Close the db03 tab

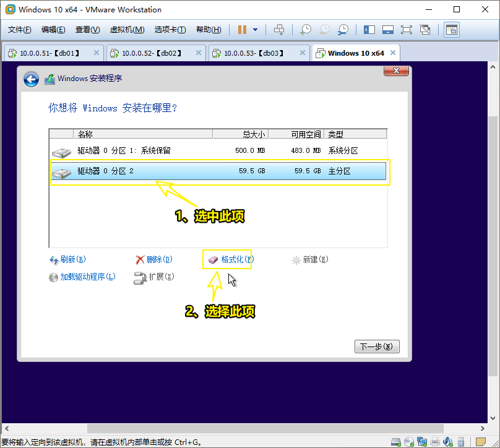303,53
